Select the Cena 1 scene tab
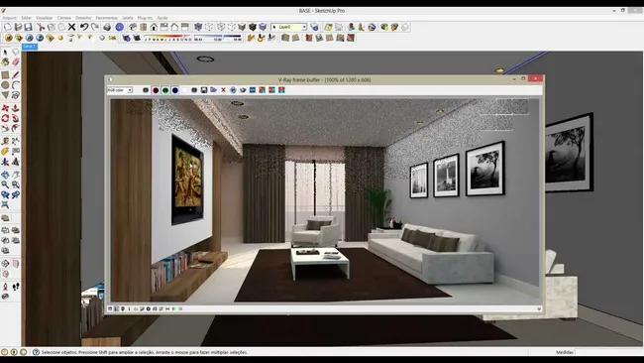The image size is (644, 363). 30,47
